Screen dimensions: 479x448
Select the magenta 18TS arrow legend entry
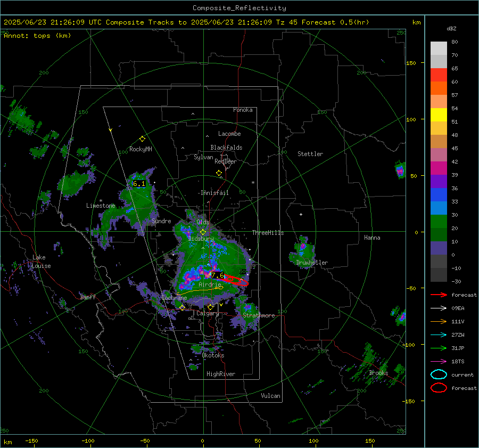[x=439, y=362]
